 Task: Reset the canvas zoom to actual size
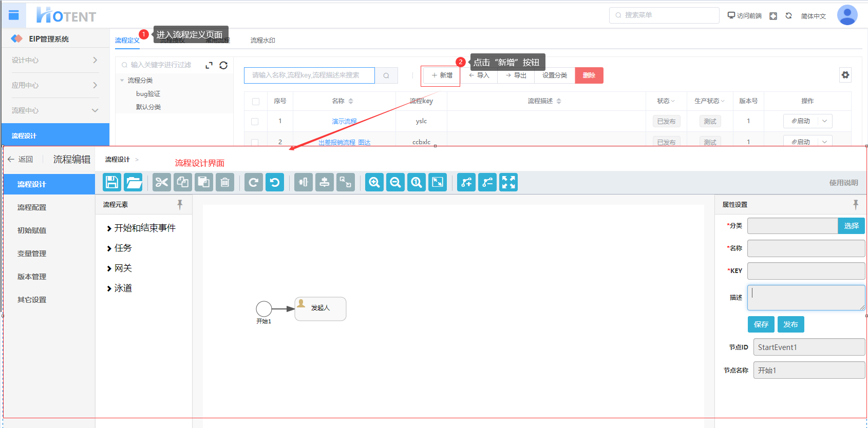pyautogui.click(x=417, y=182)
